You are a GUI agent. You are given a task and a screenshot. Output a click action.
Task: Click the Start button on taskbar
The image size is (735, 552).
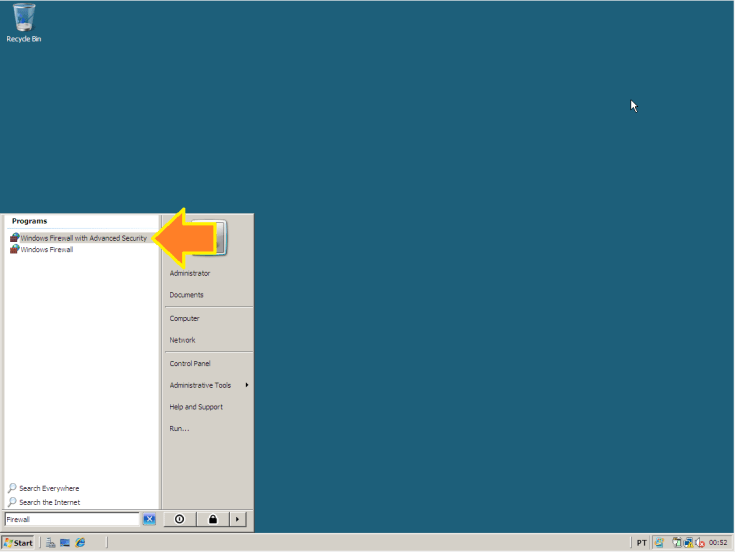(x=18, y=542)
